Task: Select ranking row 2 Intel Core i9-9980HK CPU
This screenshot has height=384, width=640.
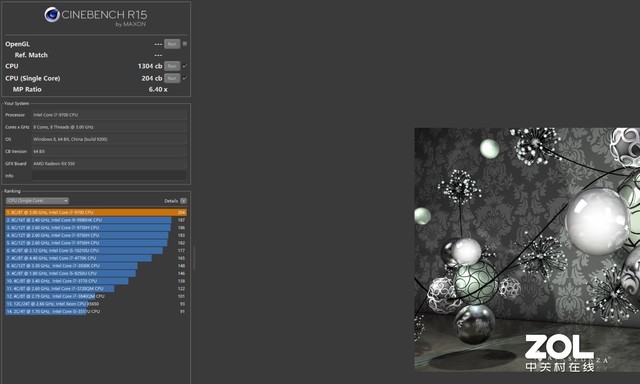Action: [96, 220]
